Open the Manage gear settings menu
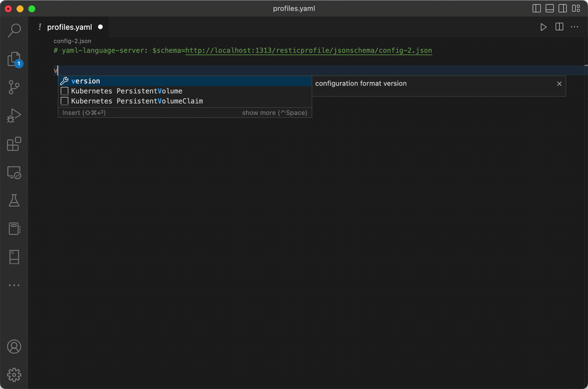Image resolution: width=588 pixels, height=389 pixels. click(x=14, y=374)
